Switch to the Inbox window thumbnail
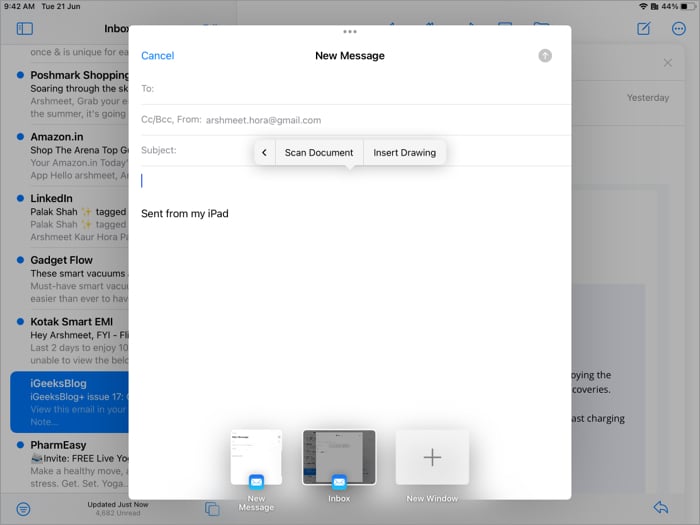 point(339,457)
